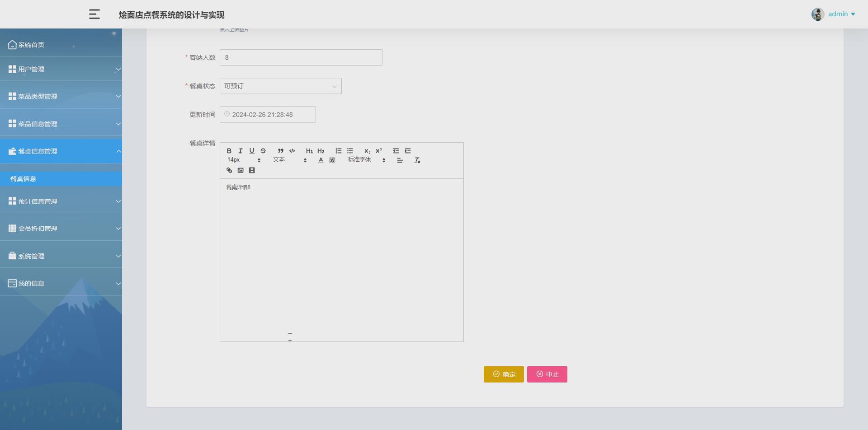Apply superscript formatting
This screenshot has width=868, height=430.
click(379, 151)
